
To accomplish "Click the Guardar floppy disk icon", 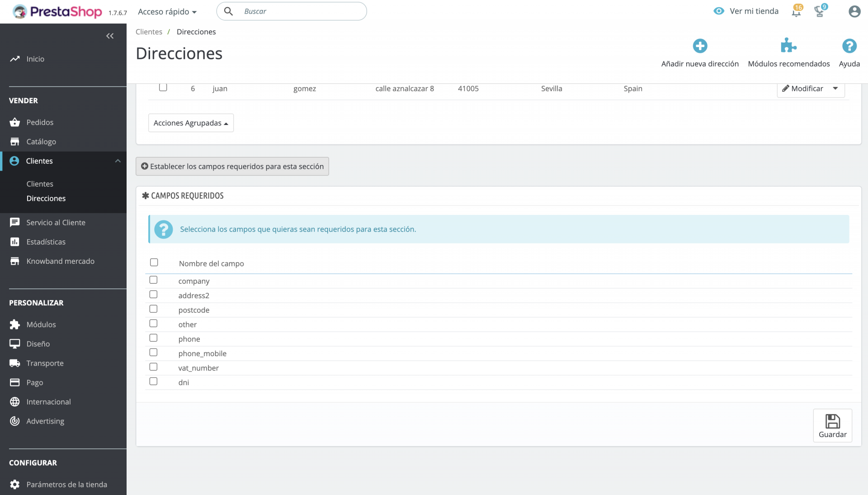I will (832, 422).
